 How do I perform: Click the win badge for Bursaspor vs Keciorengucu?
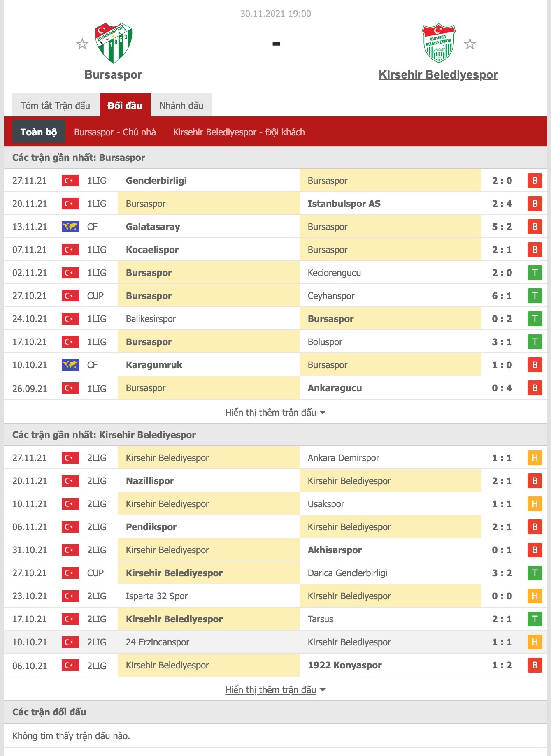(535, 273)
